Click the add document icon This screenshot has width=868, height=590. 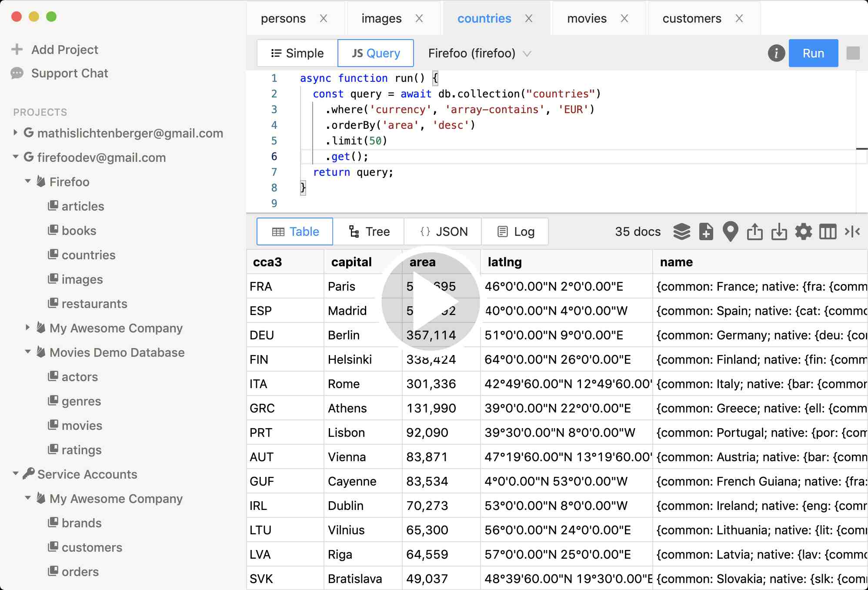[x=706, y=231]
